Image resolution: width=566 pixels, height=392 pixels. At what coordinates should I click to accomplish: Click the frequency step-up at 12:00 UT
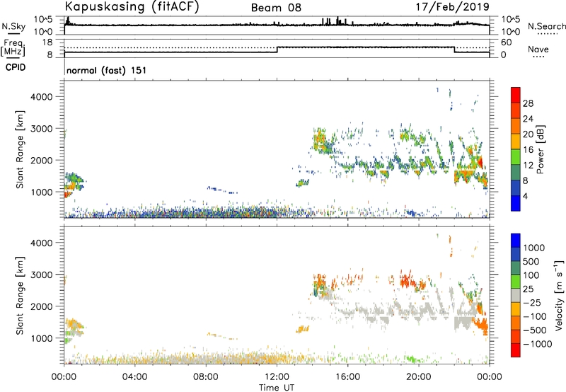click(277, 50)
